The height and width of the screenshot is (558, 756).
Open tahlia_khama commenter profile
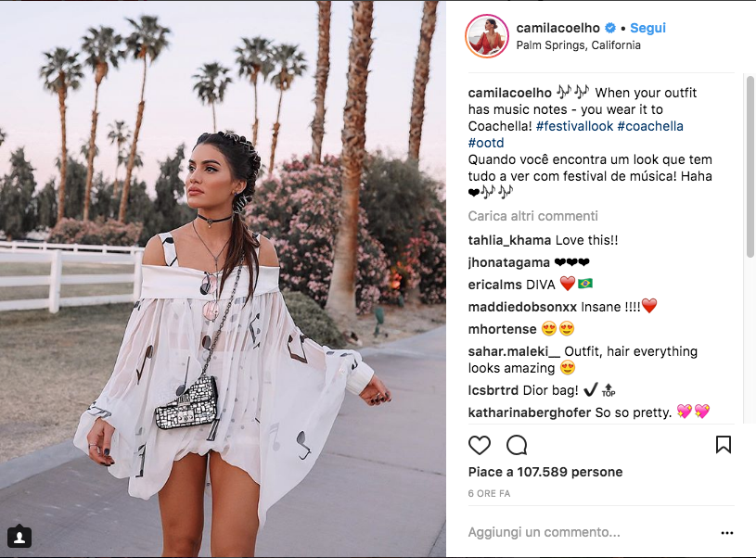point(509,240)
